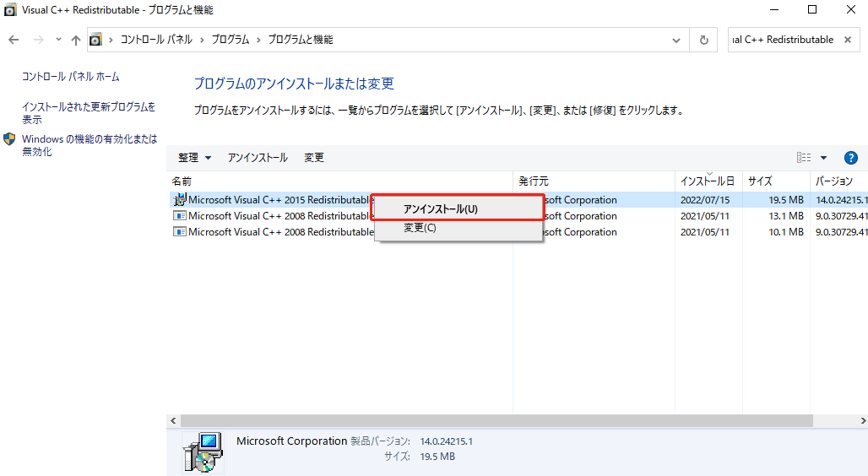Select the 13.1 MB 2008 Redistributable row
This screenshot has height=476, width=868.
tap(518, 216)
